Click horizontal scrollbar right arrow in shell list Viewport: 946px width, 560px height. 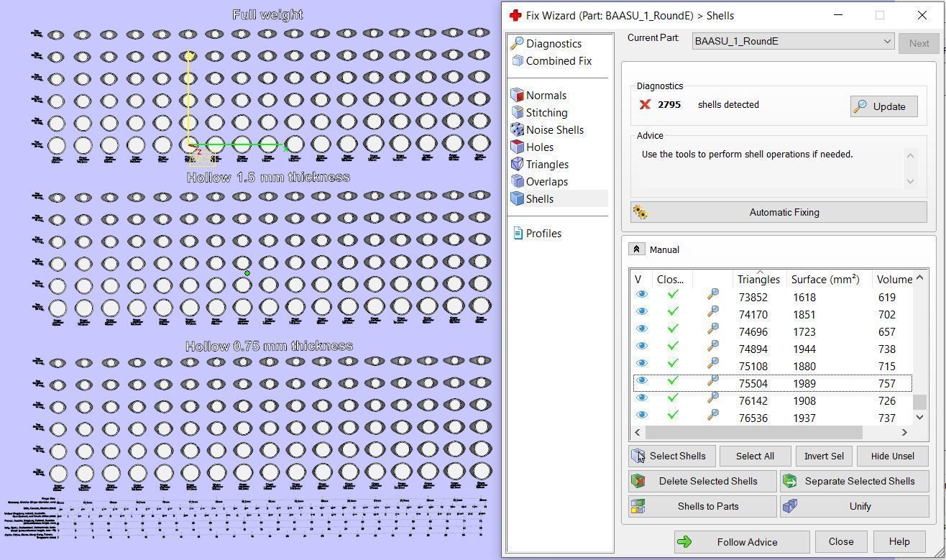[904, 432]
